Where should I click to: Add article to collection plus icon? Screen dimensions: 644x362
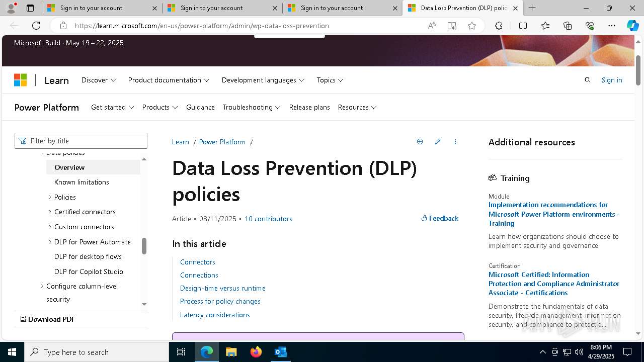(420, 142)
